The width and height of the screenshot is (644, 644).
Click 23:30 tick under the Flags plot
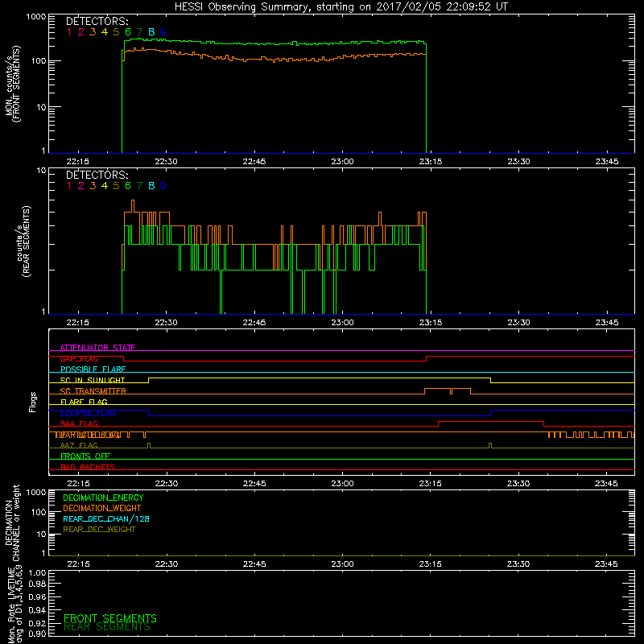(x=518, y=484)
